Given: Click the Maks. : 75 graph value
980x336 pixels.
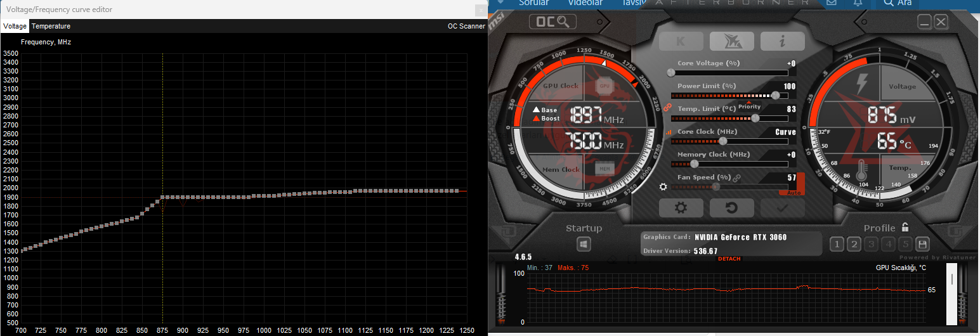Looking at the screenshot, I should pyautogui.click(x=573, y=268).
